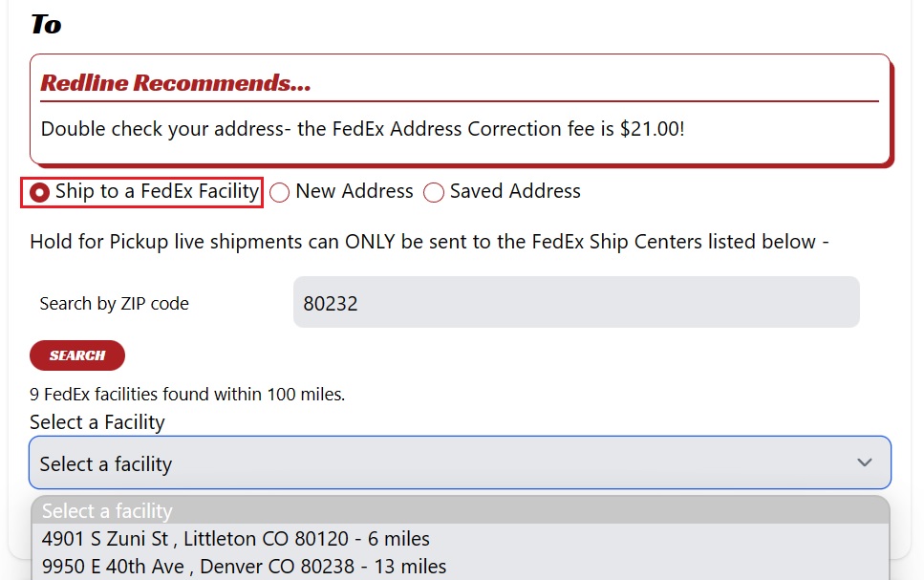
Task: Click the To section heading
Action: coord(46,24)
